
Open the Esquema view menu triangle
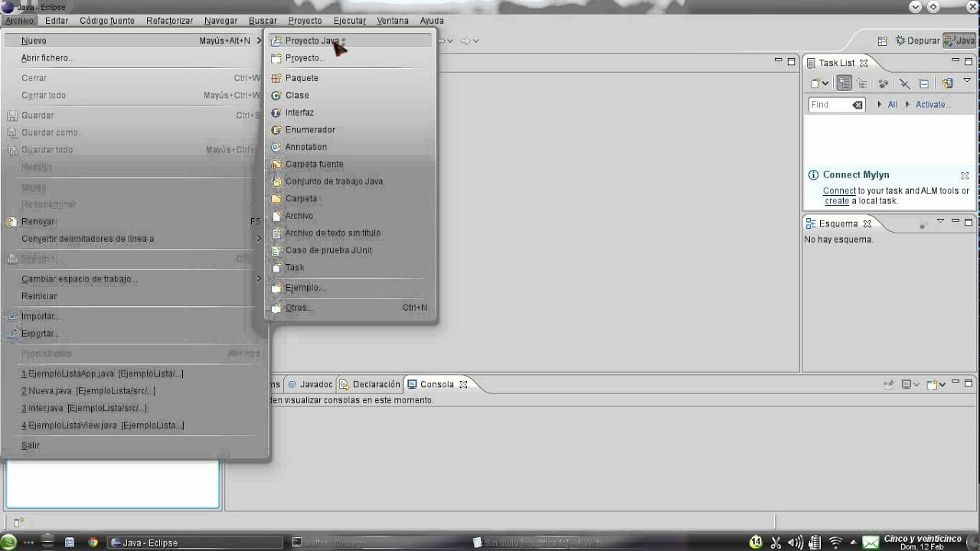[941, 222]
